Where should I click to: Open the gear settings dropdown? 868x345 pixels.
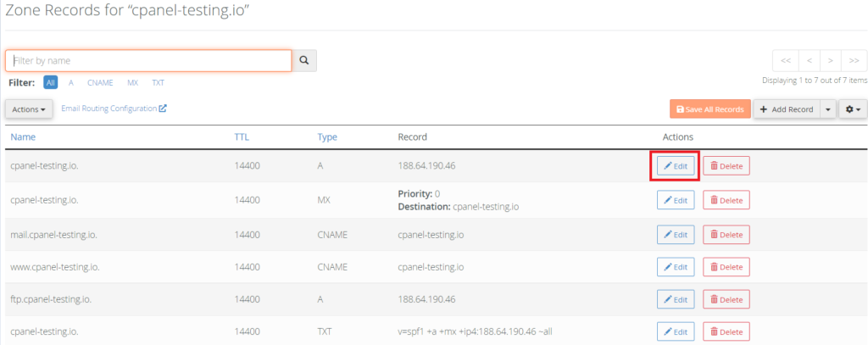pyautogui.click(x=853, y=109)
